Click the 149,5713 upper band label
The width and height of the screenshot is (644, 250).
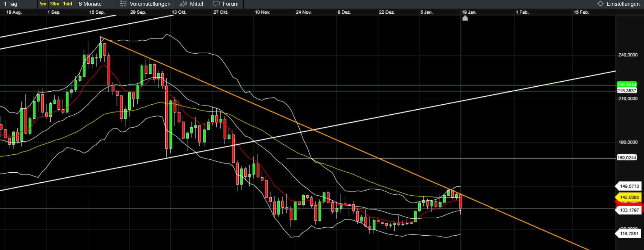(629, 186)
